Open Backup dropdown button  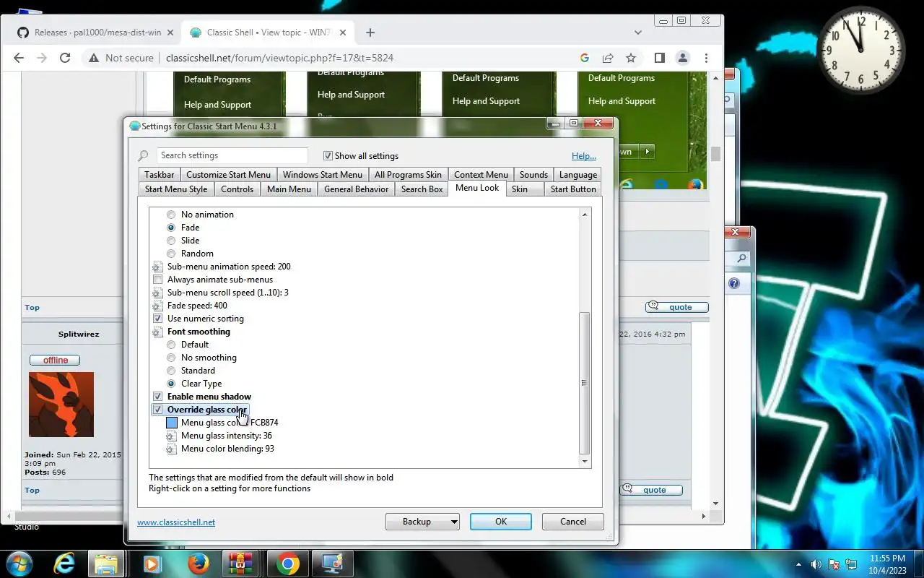click(x=422, y=522)
